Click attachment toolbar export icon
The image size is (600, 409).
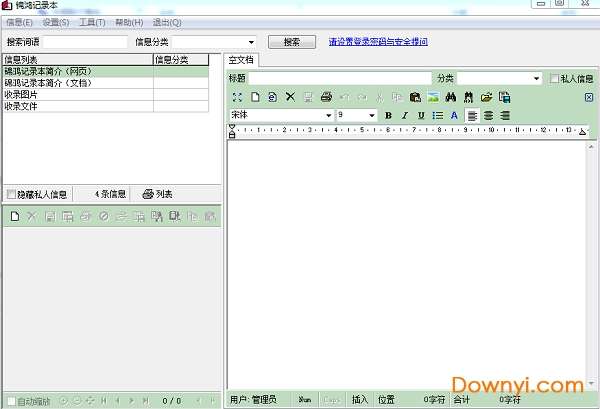175,216
